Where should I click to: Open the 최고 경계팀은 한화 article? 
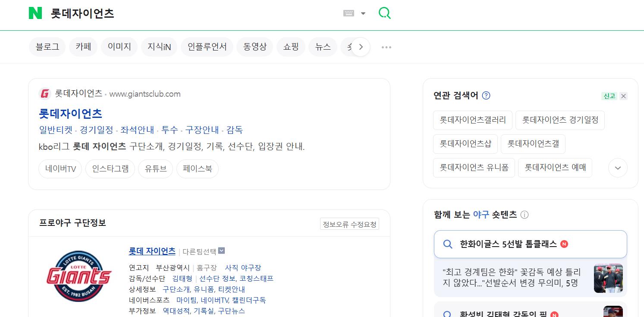[x=512, y=277]
